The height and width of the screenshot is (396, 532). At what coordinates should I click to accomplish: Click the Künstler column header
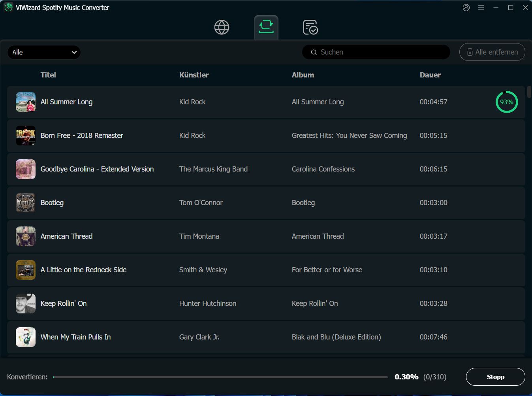194,75
